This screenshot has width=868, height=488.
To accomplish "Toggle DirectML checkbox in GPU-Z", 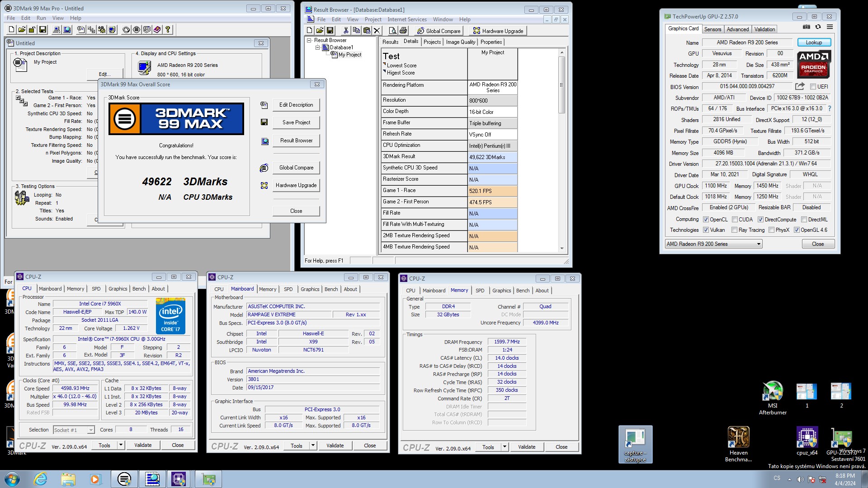I will 804,220.
